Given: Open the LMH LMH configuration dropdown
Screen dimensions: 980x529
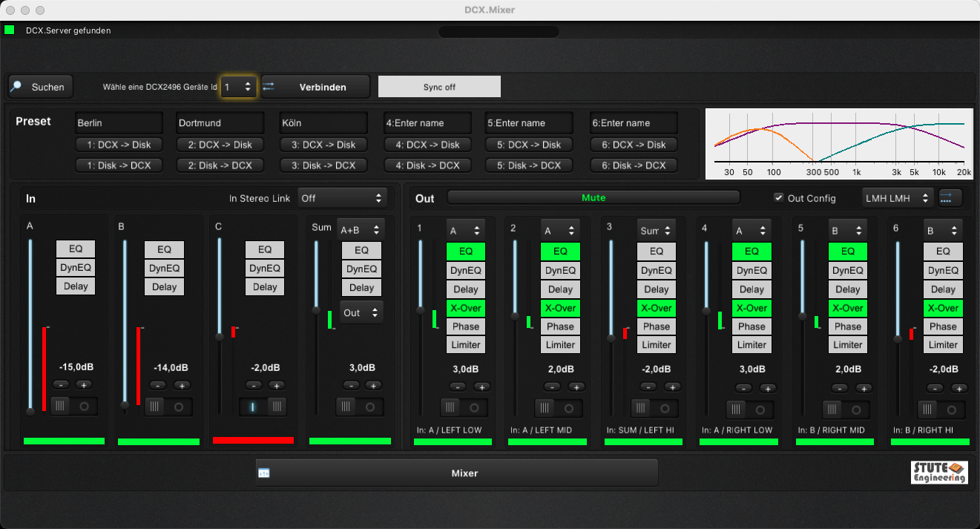Looking at the screenshot, I should [898, 197].
